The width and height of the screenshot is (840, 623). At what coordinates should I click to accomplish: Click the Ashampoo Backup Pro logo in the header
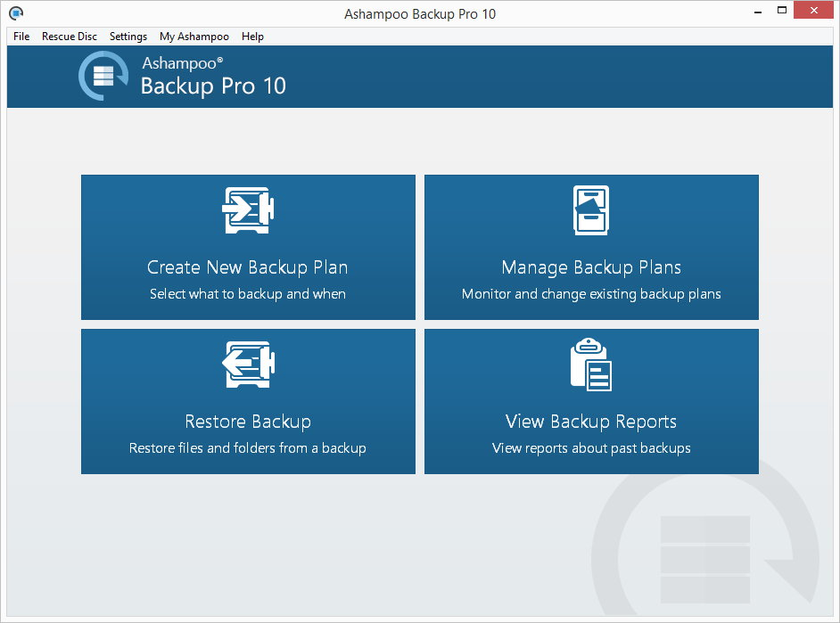click(x=103, y=76)
